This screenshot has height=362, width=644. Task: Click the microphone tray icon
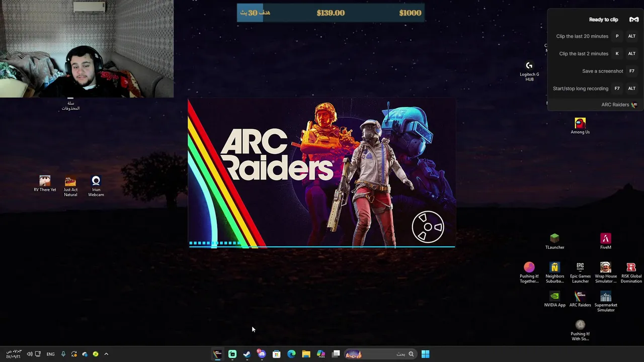pyautogui.click(x=63, y=354)
